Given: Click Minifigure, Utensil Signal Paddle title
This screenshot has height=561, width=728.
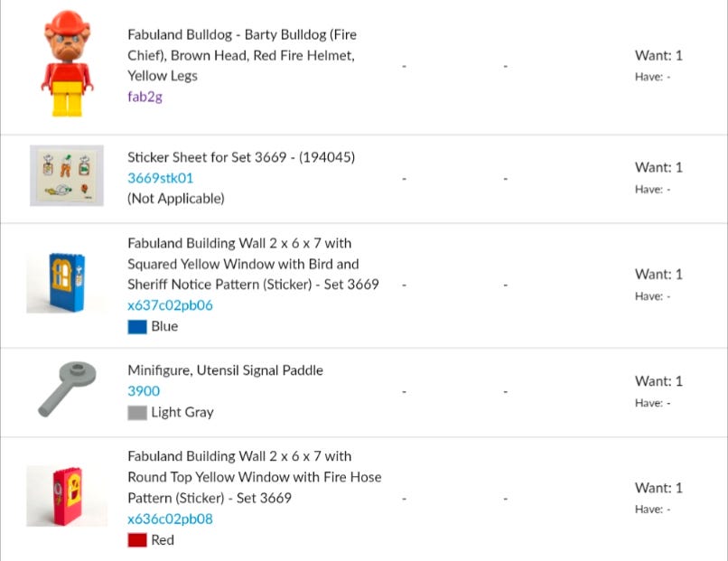Looking at the screenshot, I should click(x=225, y=370).
